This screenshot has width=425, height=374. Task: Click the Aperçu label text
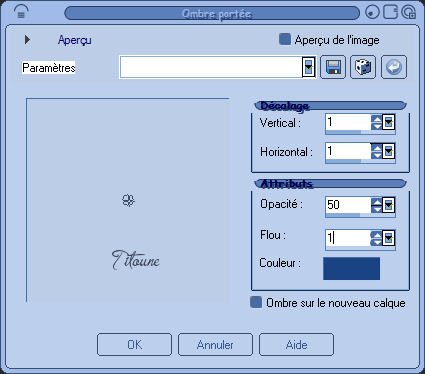coord(75,40)
